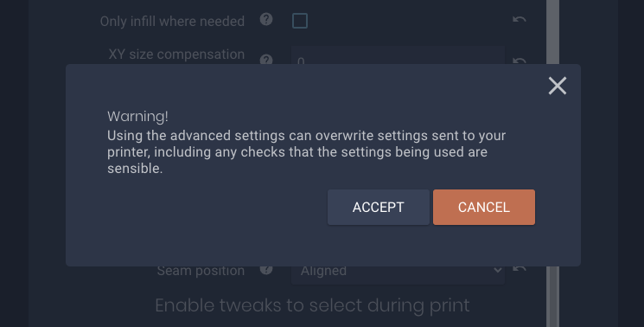Click the advanced settings warning message text

306,151
